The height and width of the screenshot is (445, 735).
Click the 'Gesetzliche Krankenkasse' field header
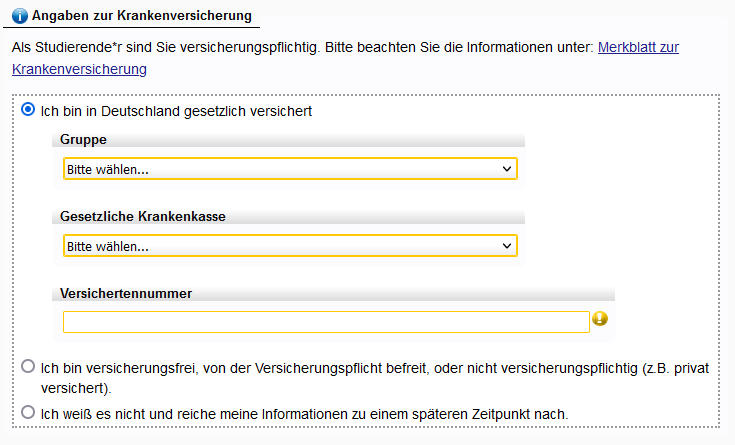pyautogui.click(x=143, y=216)
